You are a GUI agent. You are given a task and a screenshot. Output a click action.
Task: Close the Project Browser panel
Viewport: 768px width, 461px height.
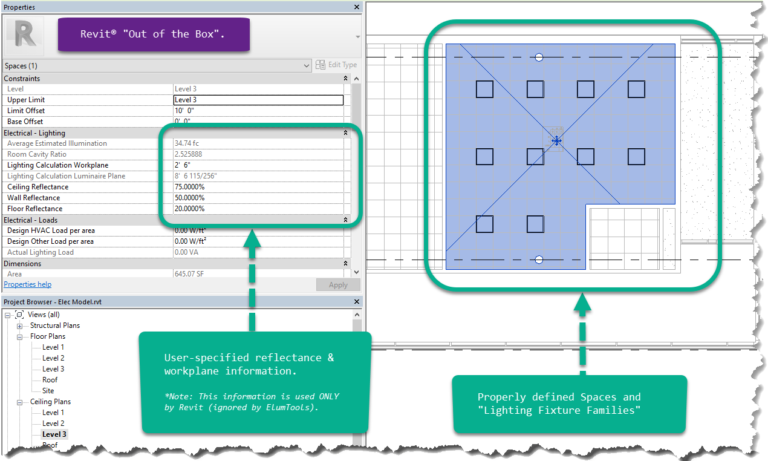(357, 302)
